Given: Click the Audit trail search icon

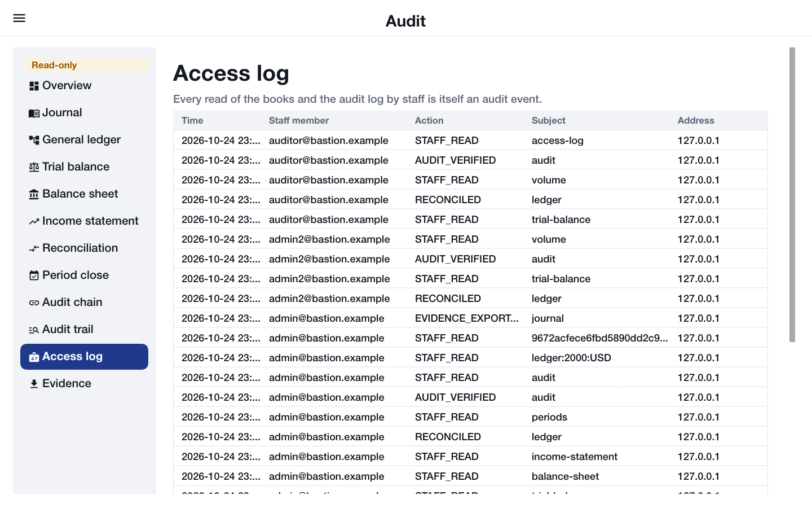Looking at the screenshot, I should [x=34, y=330].
